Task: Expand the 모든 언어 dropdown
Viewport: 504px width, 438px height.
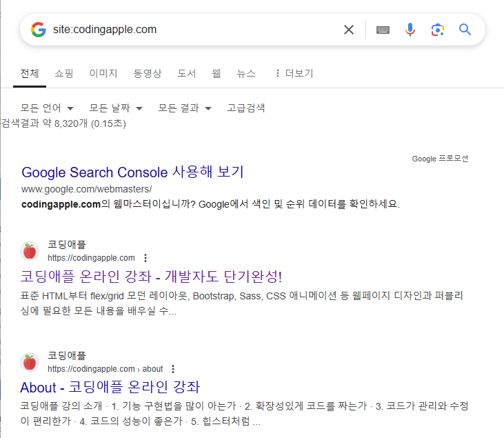Action: click(47, 108)
